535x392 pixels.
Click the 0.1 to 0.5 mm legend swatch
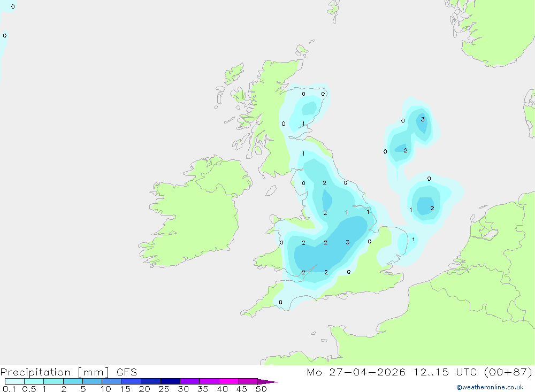[14, 381]
